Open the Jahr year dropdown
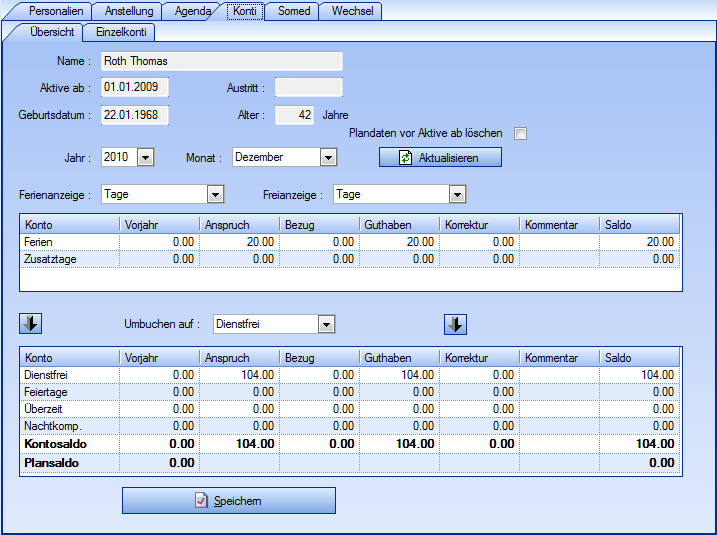Image resolution: width=717 pixels, height=535 pixels. [x=145, y=157]
